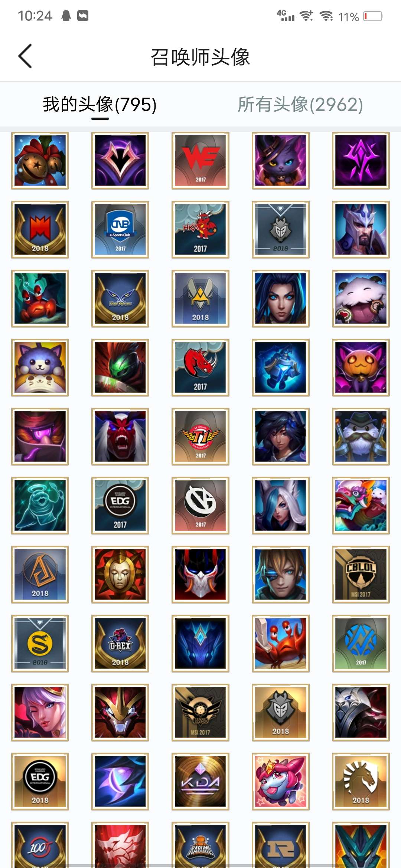Choose the yellow snake S 2016 avatar

[40, 644]
